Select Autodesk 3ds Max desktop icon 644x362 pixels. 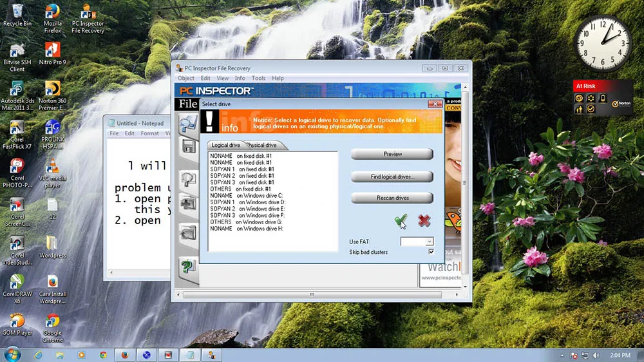17,96
